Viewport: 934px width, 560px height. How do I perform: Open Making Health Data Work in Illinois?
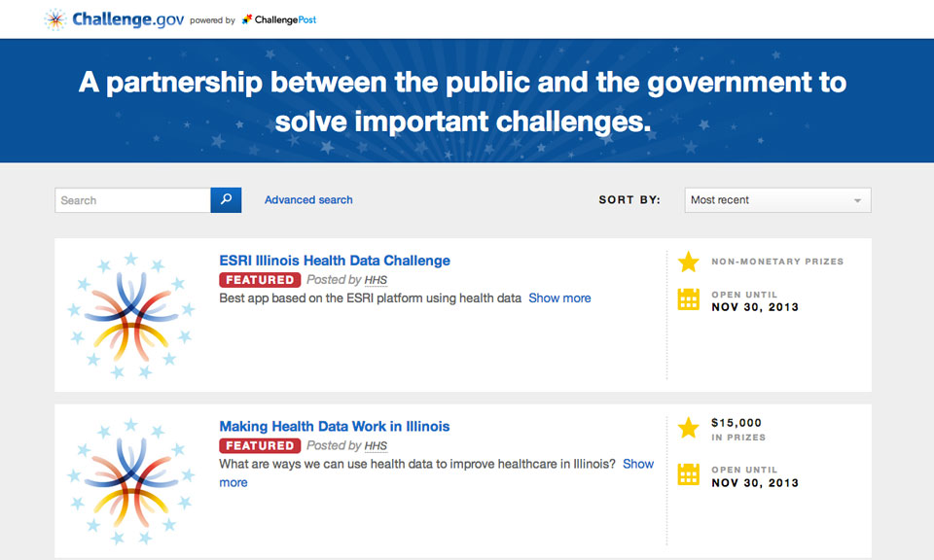point(335,427)
